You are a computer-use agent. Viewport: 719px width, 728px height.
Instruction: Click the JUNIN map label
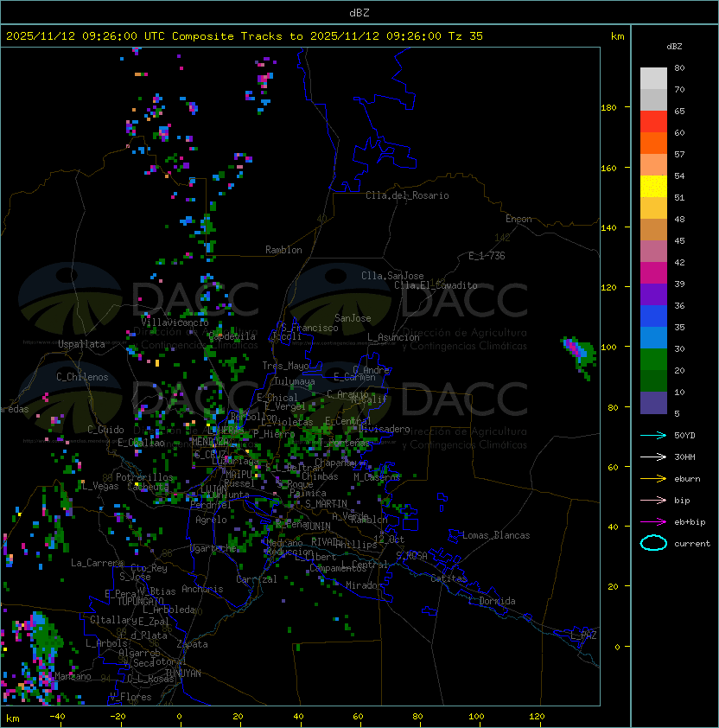point(317,526)
